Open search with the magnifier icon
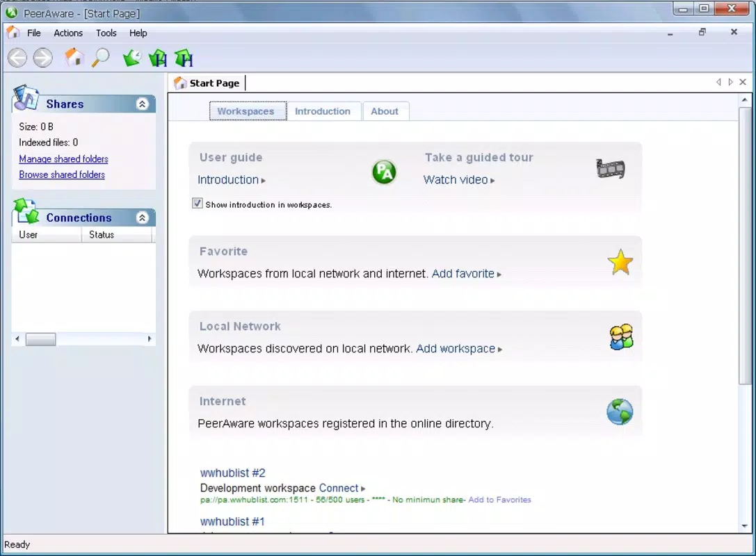The width and height of the screenshot is (756, 556). (x=101, y=58)
